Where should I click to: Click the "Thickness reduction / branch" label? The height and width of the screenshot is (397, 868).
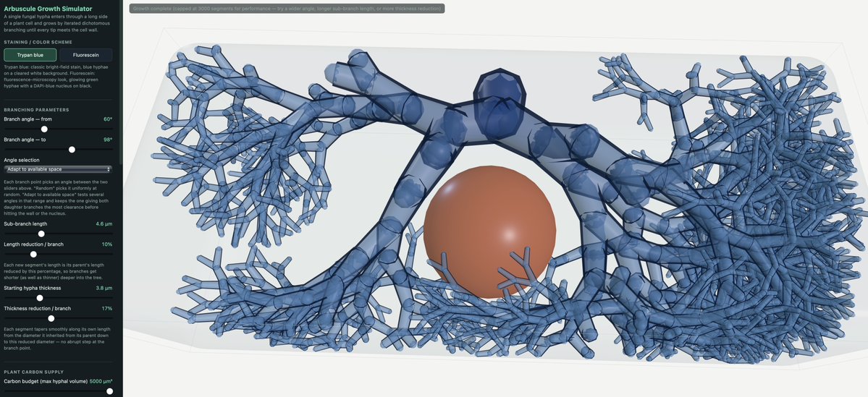coord(37,309)
